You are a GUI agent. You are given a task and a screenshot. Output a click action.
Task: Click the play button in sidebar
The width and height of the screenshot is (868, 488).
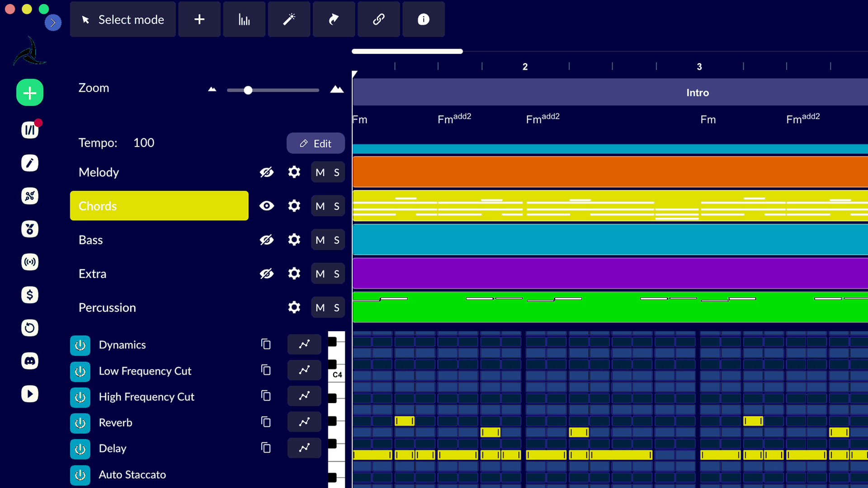(x=30, y=394)
